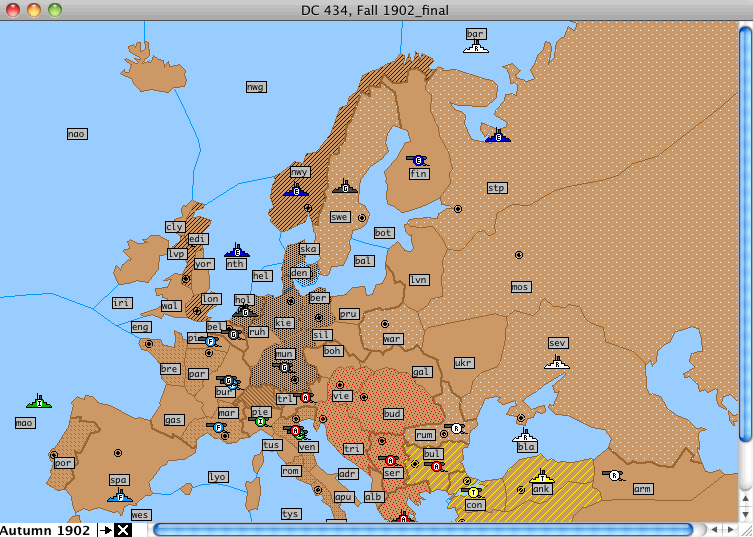Click the Turkish army above con

473,492
